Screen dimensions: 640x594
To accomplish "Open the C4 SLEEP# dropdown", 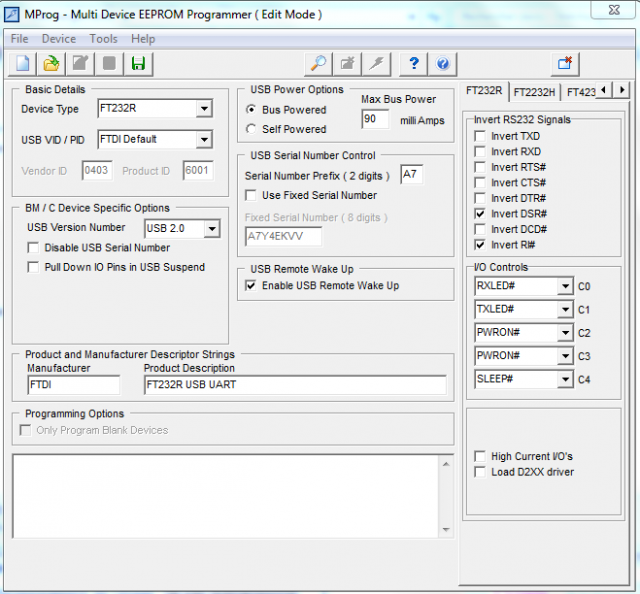I will [x=565, y=379].
